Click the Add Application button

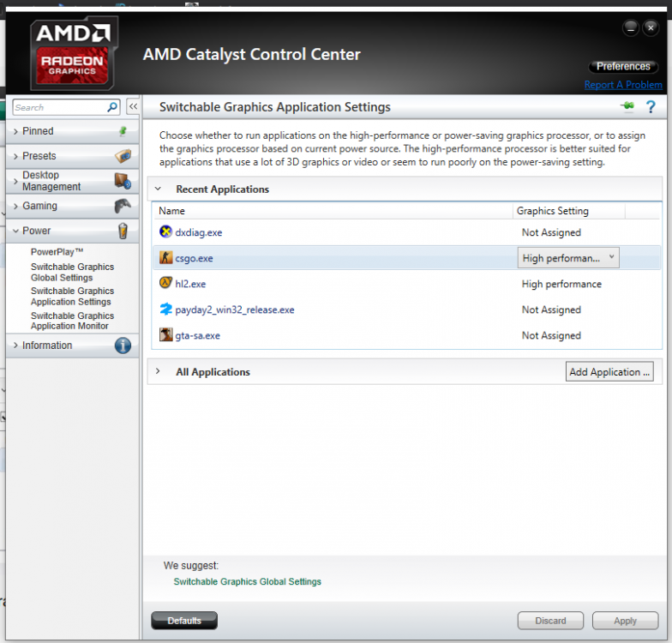tap(609, 372)
